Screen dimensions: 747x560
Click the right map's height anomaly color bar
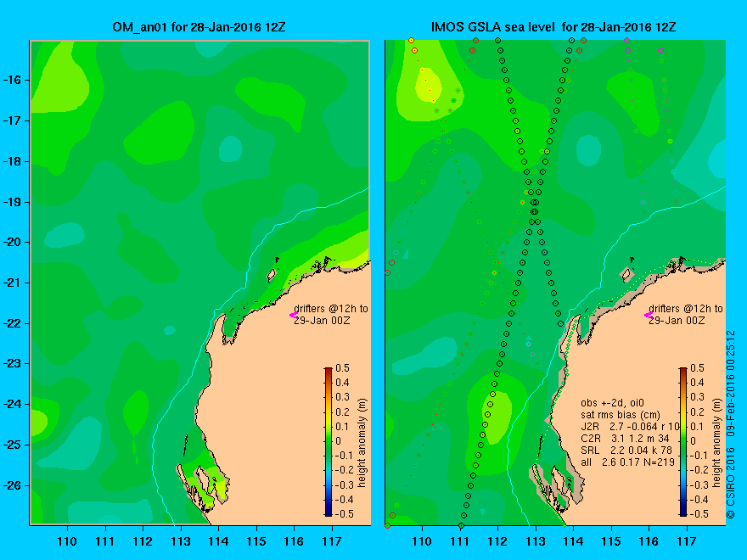pos(683,441)
